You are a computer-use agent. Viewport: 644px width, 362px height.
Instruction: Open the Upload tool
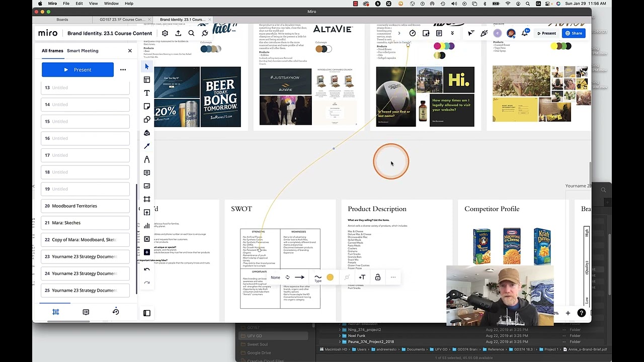click(147, 212)
